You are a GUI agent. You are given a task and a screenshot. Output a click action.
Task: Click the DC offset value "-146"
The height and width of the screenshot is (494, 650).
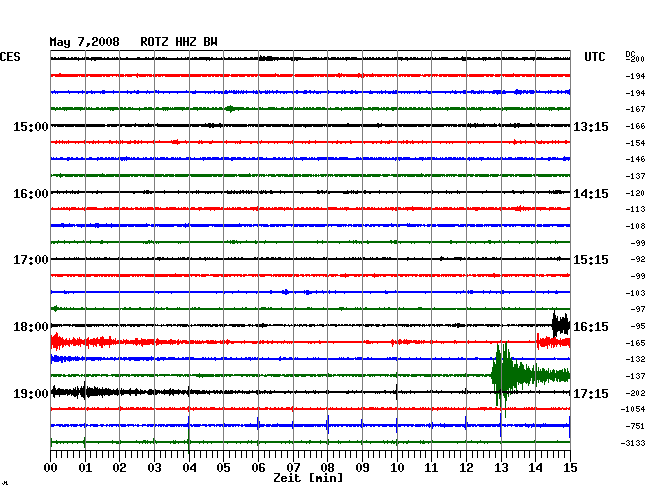point(635,159)
